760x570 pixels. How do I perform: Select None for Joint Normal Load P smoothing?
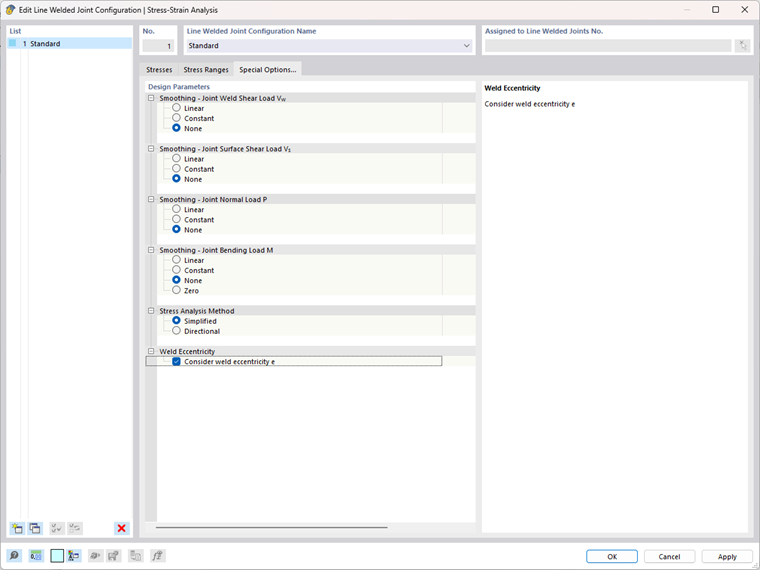176,229
